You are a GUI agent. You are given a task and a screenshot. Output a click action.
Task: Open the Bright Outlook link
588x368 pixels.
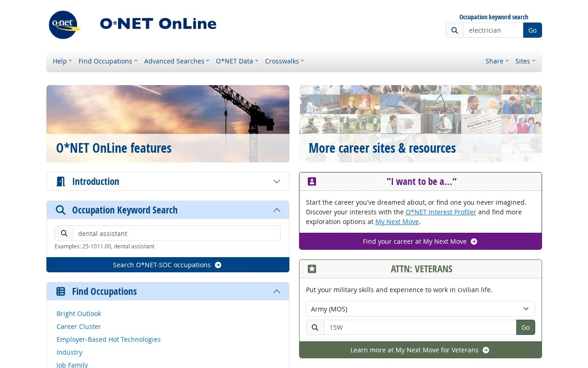pyautogui.click(x=79, y=314)
